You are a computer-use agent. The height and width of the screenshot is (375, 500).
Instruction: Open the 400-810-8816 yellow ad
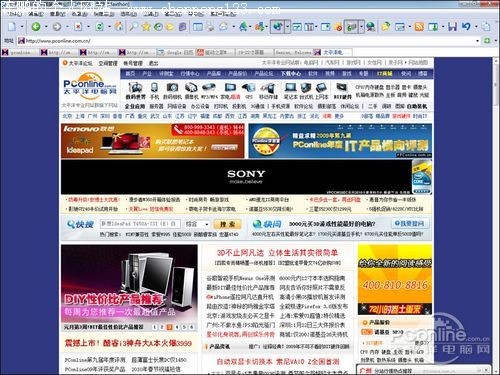395,279
